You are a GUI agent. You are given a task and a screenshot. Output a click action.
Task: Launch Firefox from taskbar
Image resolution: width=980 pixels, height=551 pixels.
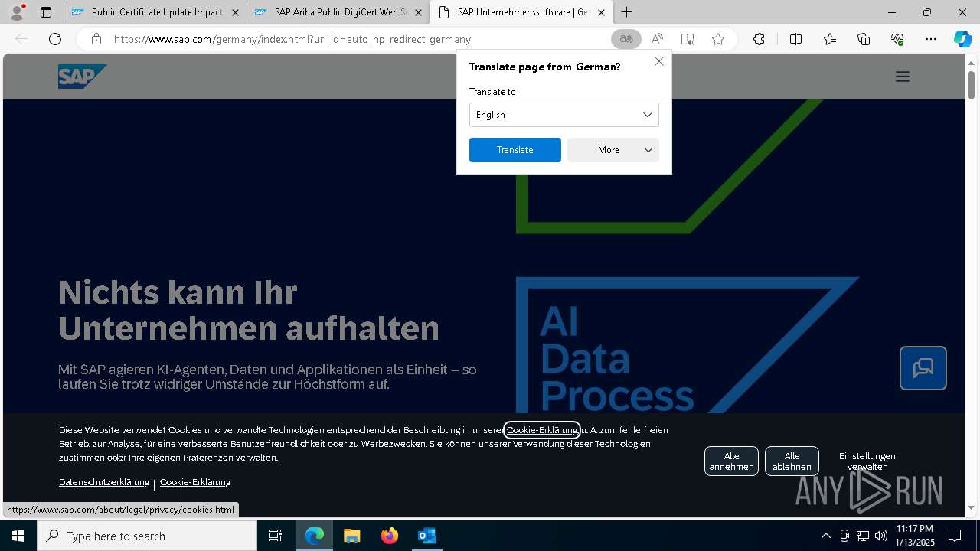point(390,536)
